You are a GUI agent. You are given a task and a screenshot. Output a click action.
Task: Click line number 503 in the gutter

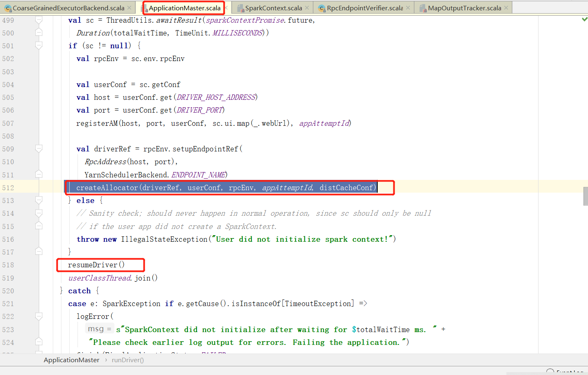point(8,72)
